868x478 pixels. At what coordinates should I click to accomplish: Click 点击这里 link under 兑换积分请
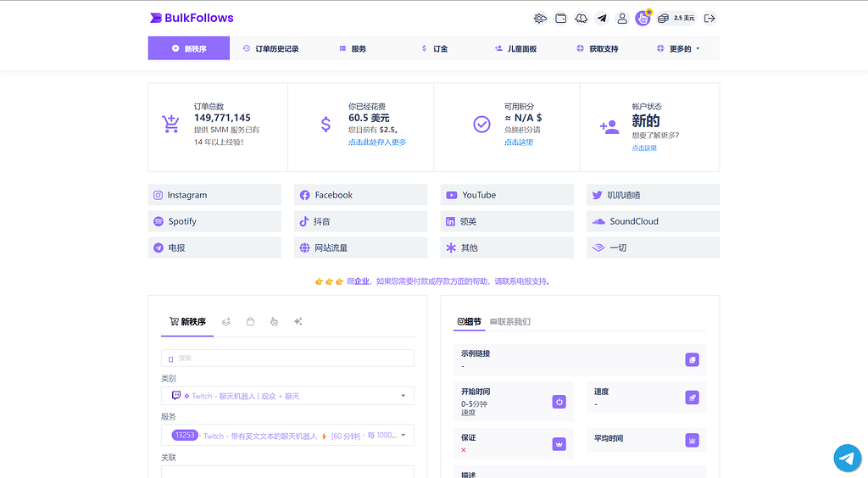click(519, 142)
